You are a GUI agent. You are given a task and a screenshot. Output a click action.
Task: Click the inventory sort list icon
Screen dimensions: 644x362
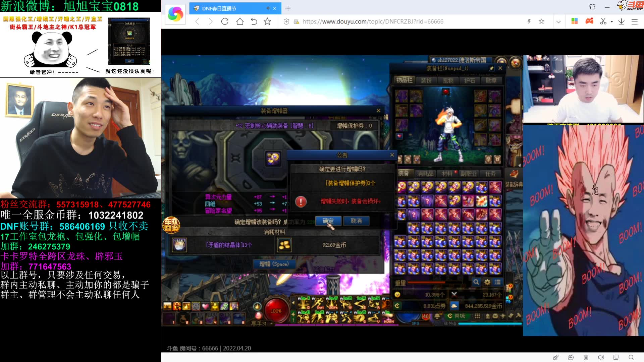[x=498, y=282]
